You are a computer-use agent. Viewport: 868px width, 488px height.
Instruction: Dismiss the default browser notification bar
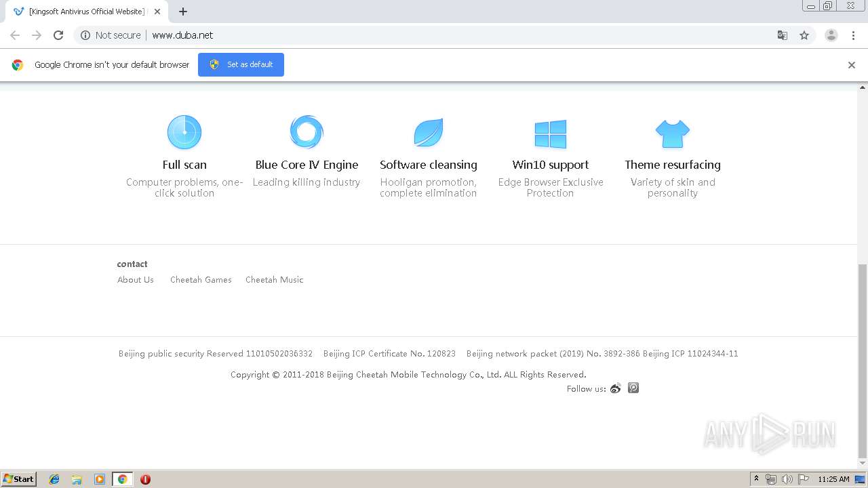click(x=852, y=65)
